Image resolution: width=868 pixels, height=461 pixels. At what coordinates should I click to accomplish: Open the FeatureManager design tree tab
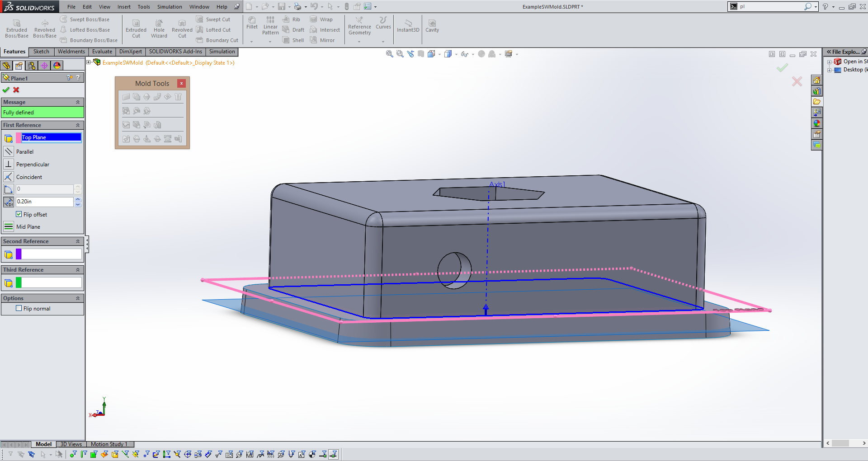6,66
